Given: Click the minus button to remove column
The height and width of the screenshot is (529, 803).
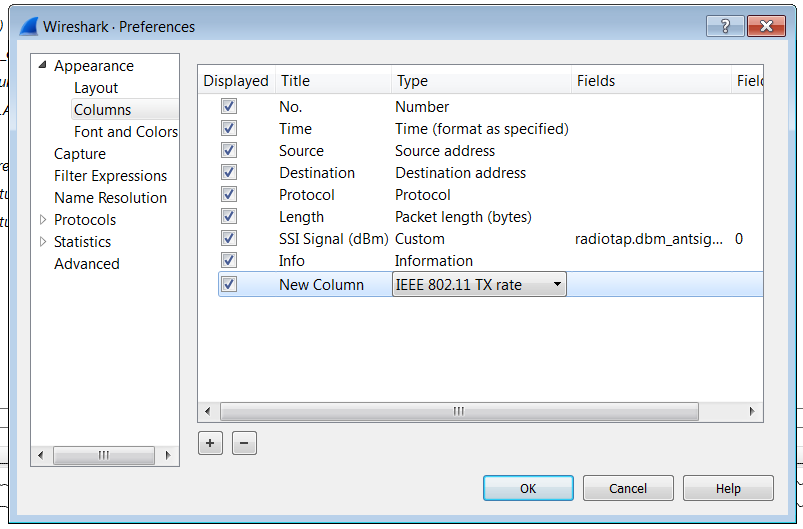Looking at the screenshot, I should click(x=244, y=443).
